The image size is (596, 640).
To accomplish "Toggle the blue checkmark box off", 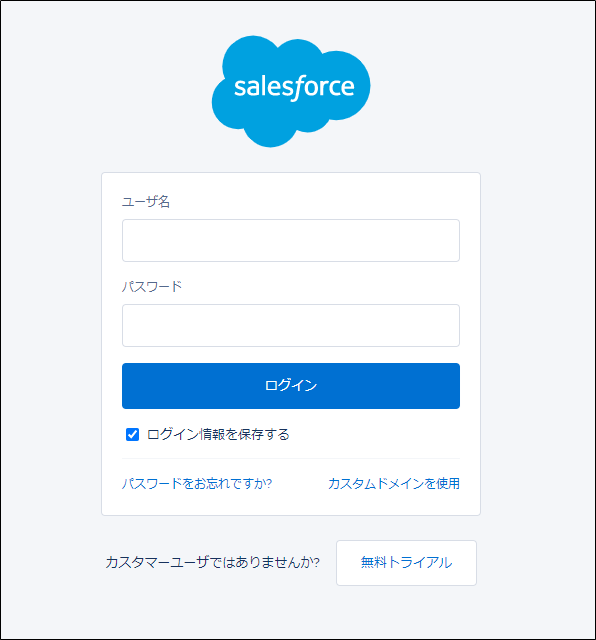I will click(132, 434).
